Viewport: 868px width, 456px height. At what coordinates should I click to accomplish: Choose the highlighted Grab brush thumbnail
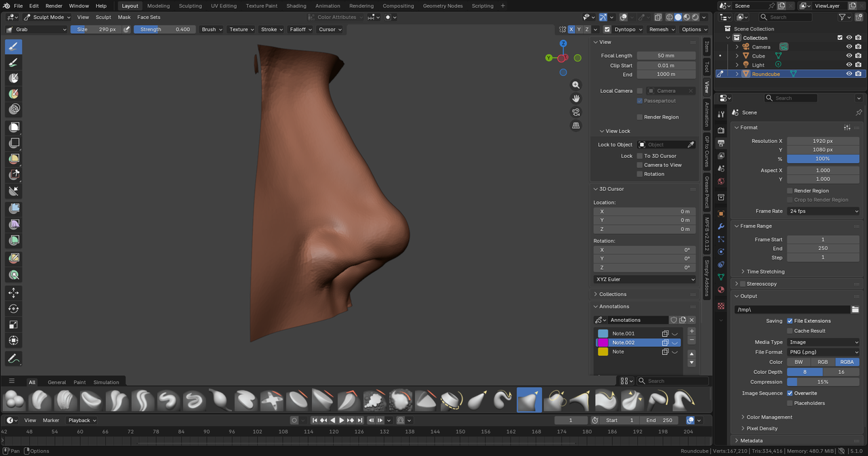[x=529, y=400]
